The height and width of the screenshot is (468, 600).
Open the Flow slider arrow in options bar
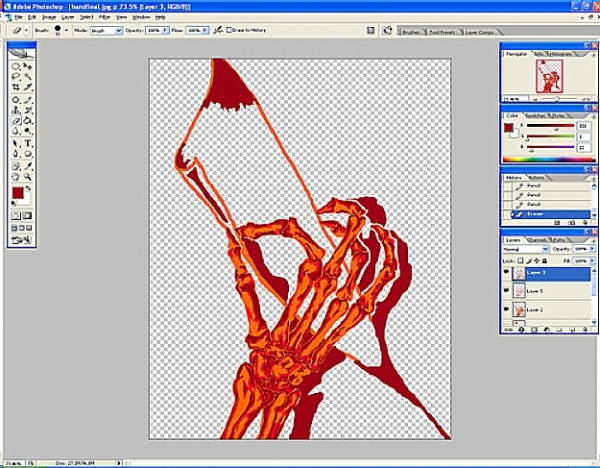(x=205, y=30)
